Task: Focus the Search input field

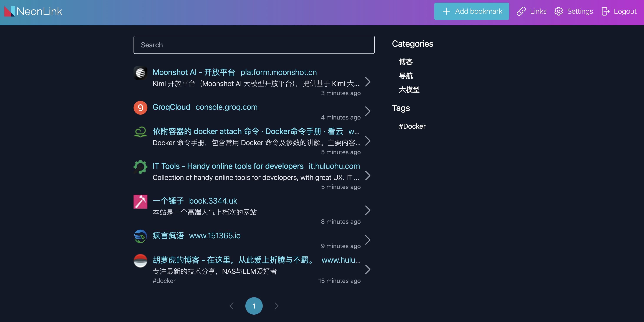Action: (254, 45)
